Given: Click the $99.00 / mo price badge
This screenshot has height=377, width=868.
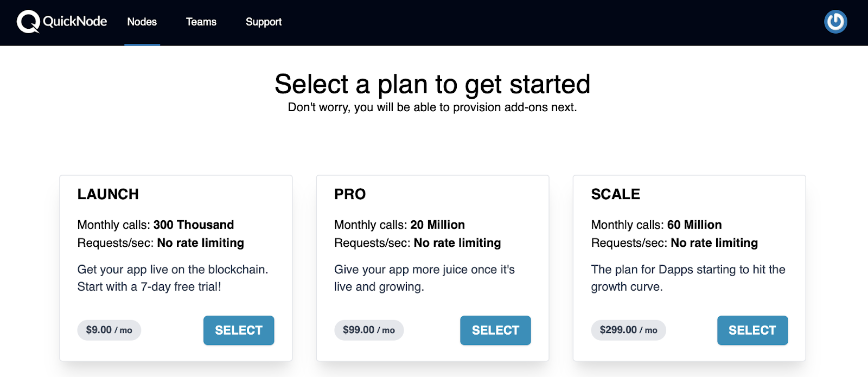Looking at the screenshot, I should coord(369,330).
